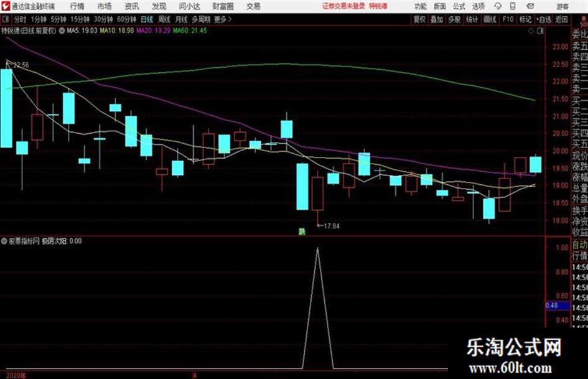
Task: Click the round icon beside 特锐德(日线前复权)
Action: click(x=61, y=30)
